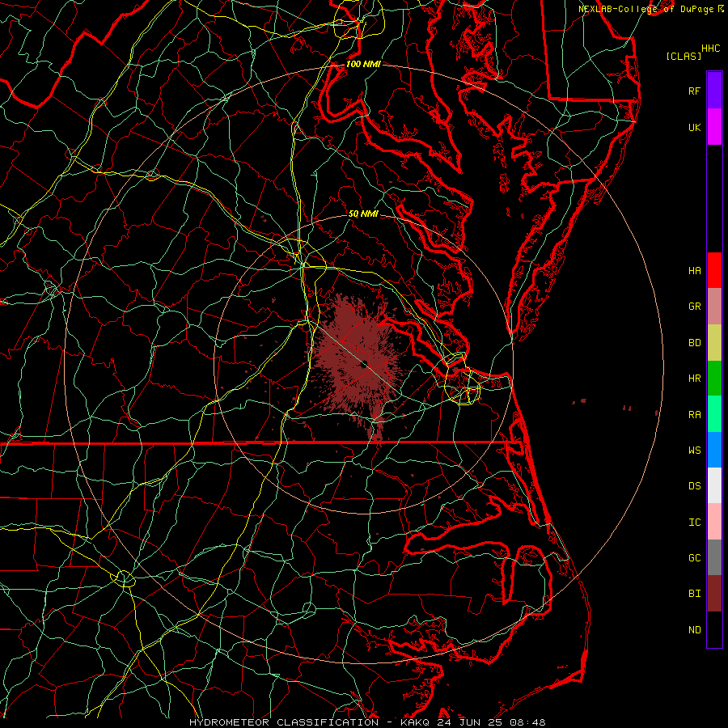
Task: Click the BD legend label
Action: (694, 343)
